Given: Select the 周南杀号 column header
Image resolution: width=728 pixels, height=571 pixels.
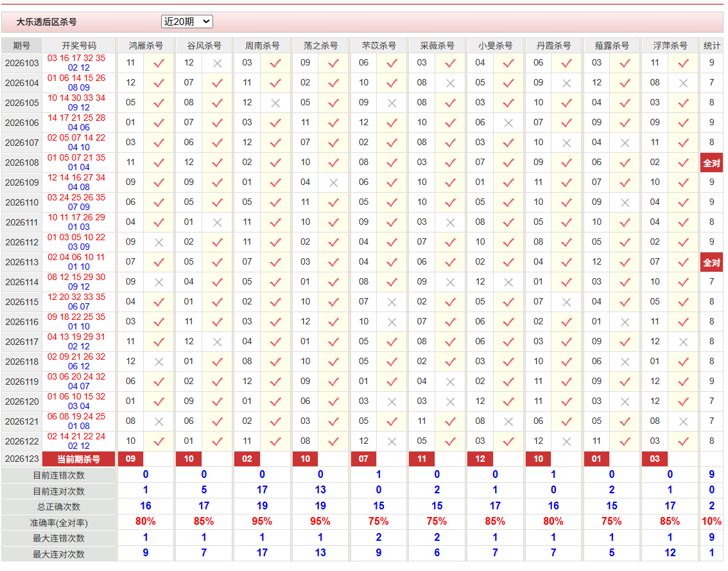Looking at the screenshot, I should click(263, 46).
